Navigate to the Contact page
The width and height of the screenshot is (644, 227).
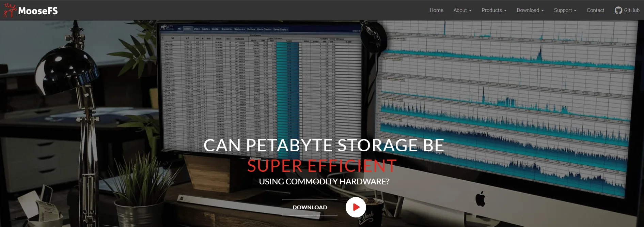pyautogui.click(x=595, y=10)
